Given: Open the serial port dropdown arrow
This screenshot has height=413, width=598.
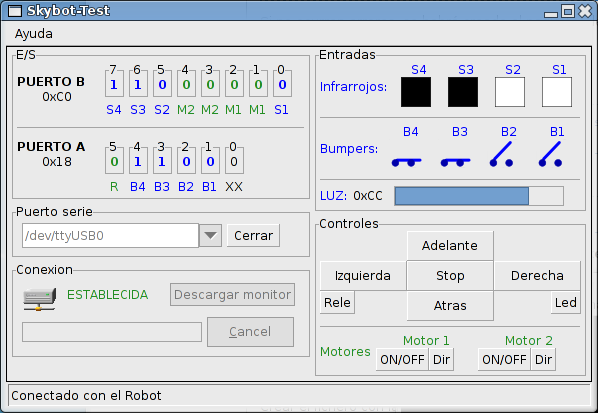Looking at the screenshot, I should pos(211,236).
